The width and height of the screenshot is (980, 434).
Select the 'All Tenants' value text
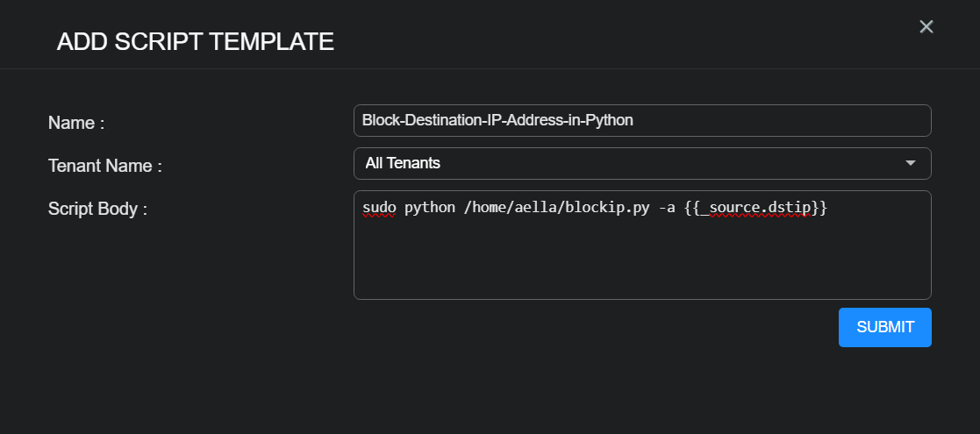pyautogui.click(x=403, y=163)
